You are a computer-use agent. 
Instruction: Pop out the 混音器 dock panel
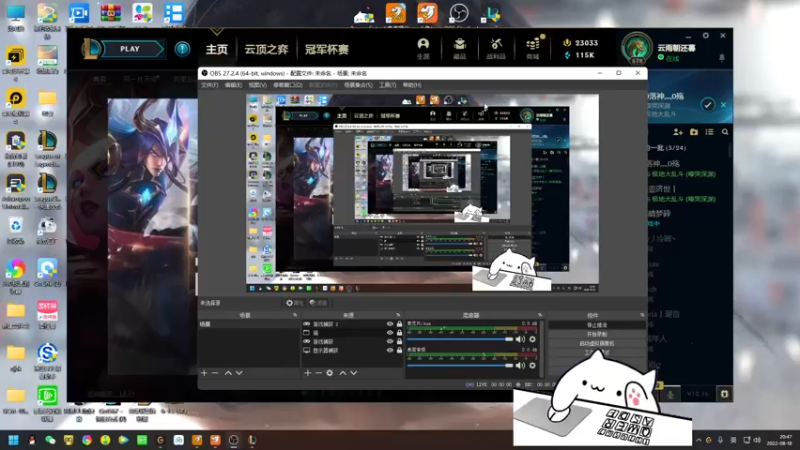click(x=540, y=315)
